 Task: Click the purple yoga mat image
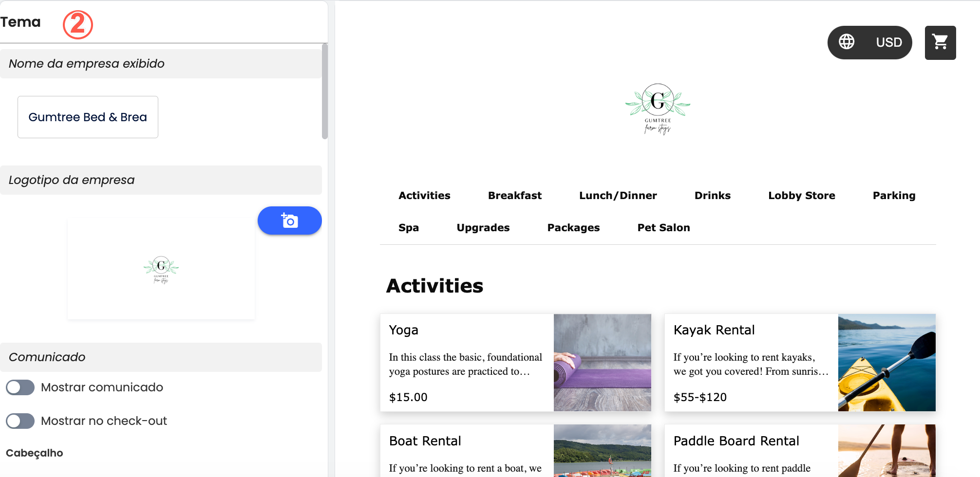tap(602, 363)
